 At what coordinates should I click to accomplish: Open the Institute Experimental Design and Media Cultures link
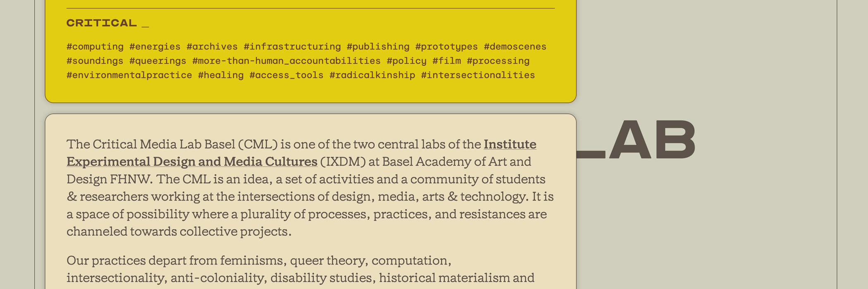point(192,161)
